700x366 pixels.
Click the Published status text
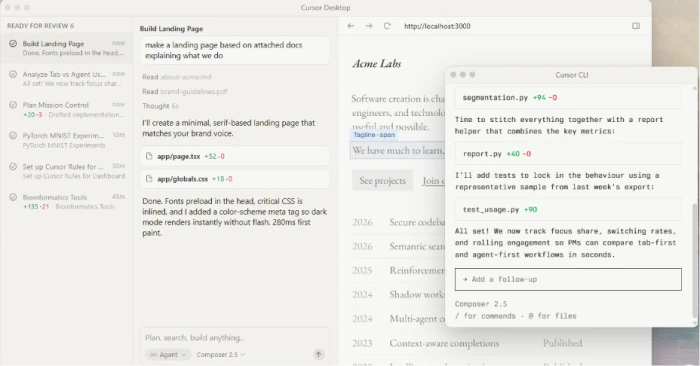click(562, 343)
